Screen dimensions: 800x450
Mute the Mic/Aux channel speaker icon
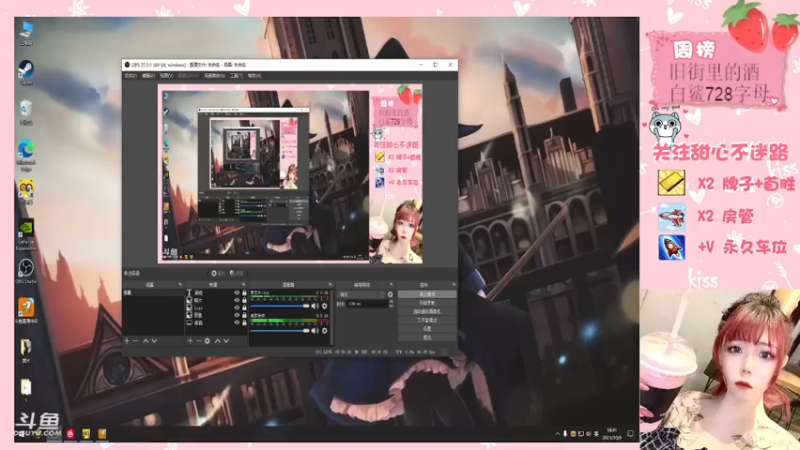click(315, 306)
